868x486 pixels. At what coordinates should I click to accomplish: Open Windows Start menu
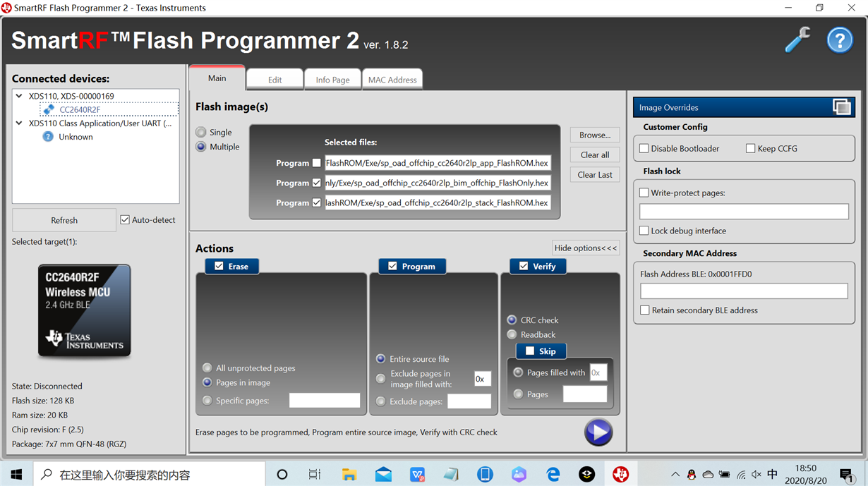[16, 475]
